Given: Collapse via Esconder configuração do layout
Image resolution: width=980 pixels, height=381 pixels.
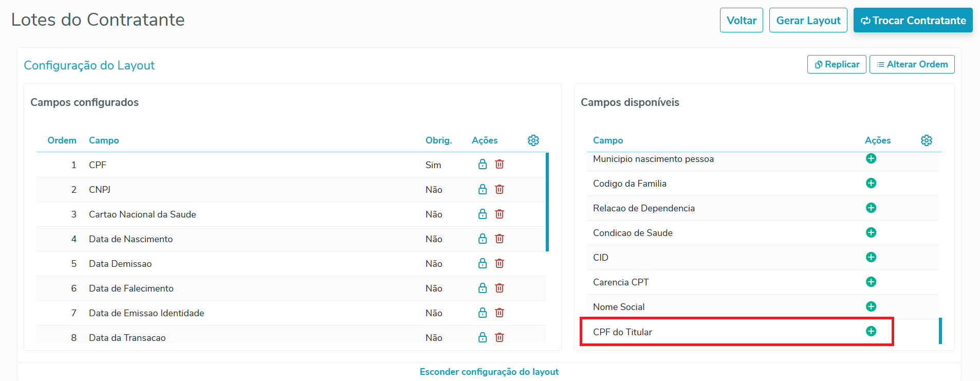Looking at the screenshot, I should point(489,372).
